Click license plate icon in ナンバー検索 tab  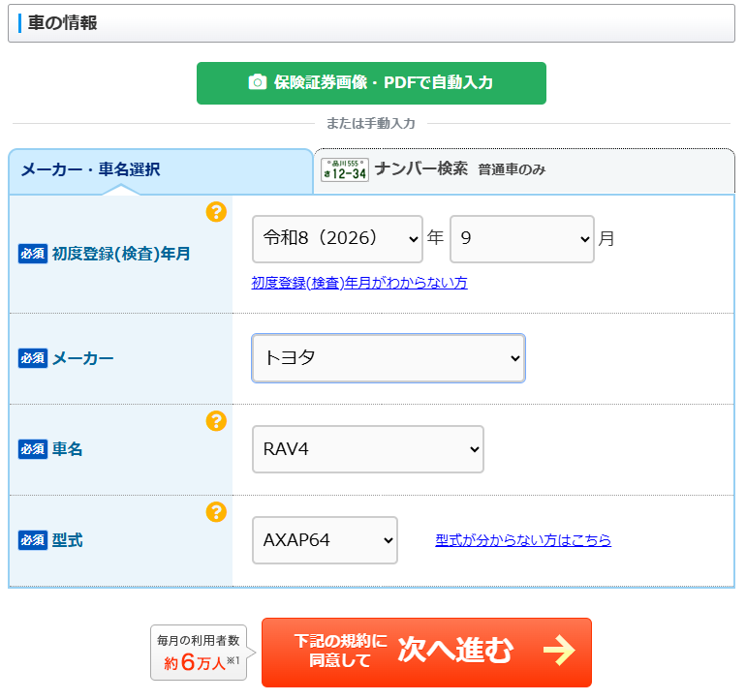(x=345, y=169)
